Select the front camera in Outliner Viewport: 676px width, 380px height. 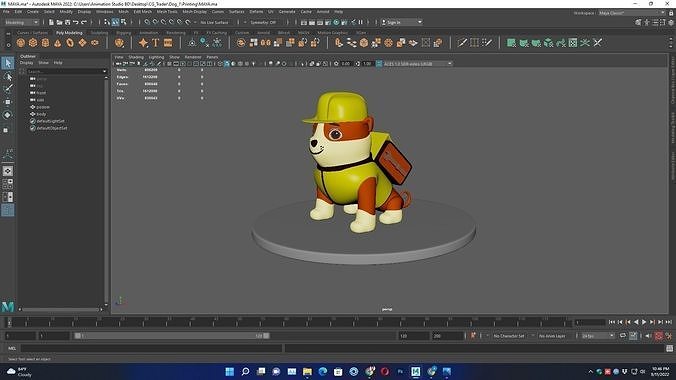click(x=41, y=93)
